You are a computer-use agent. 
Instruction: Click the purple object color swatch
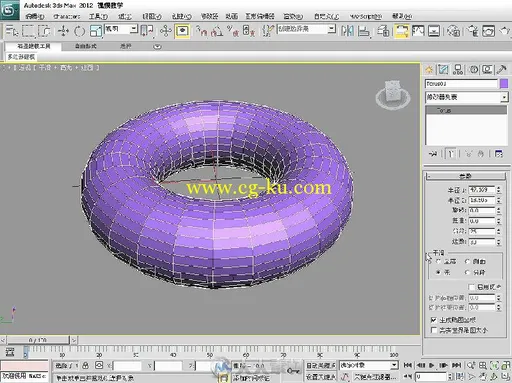tap(504, 83)
